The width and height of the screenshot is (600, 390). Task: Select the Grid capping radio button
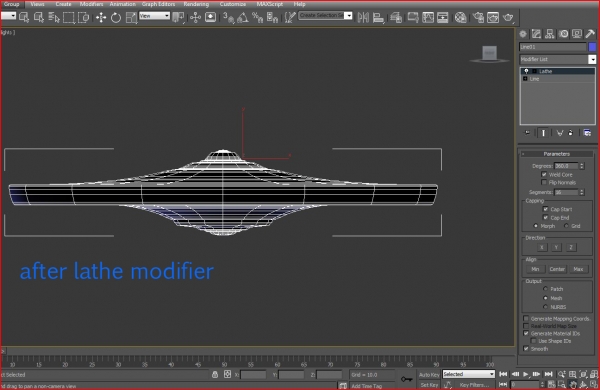[x=566, y=226]
